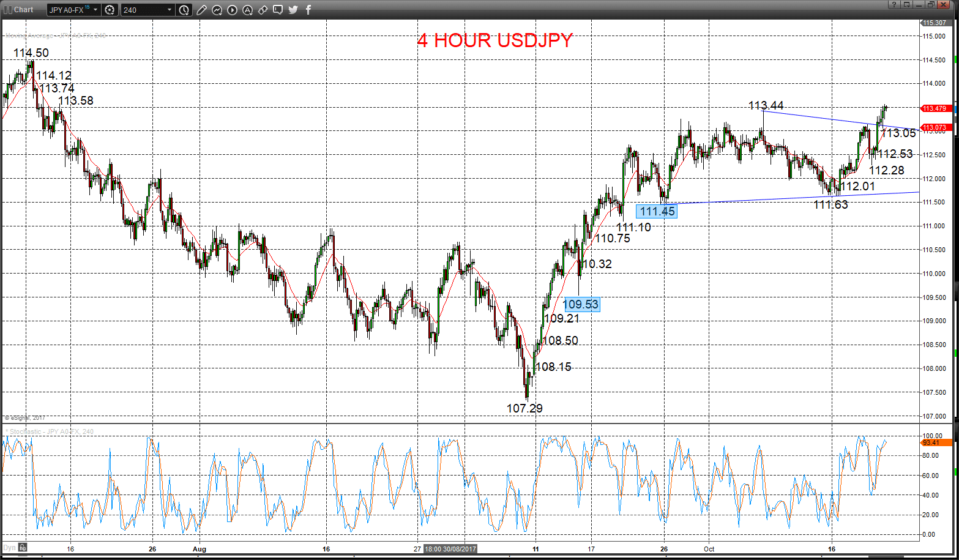Screen dimensions: 959x560
Task: Click the orange 93.41 stochastic value marker
Action: pos(937,442)
